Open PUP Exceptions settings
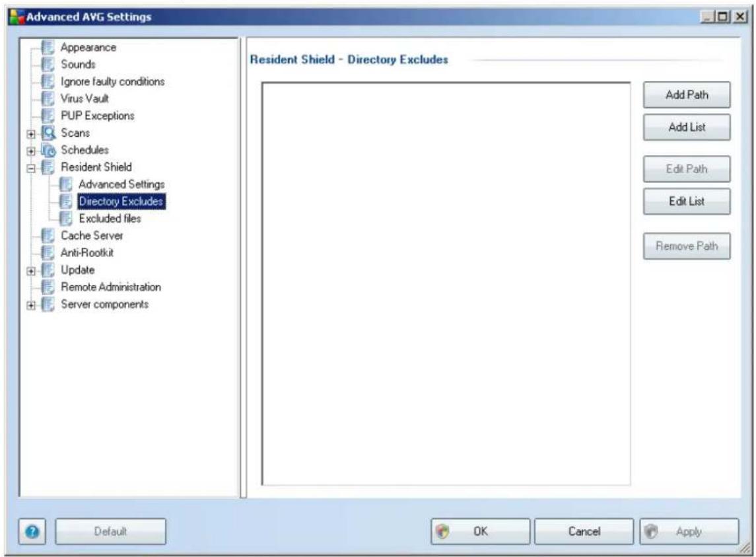Viewport: 756px width, 557px height. 98,116
